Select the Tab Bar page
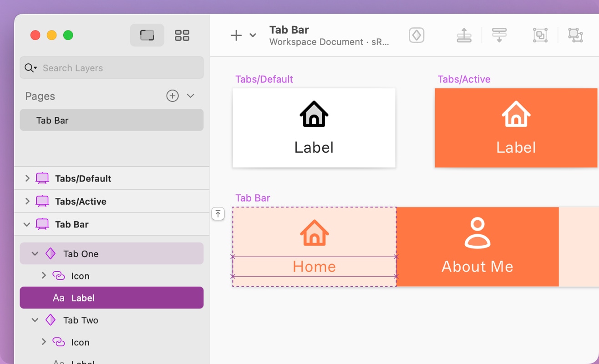 [x=112, y=121]
